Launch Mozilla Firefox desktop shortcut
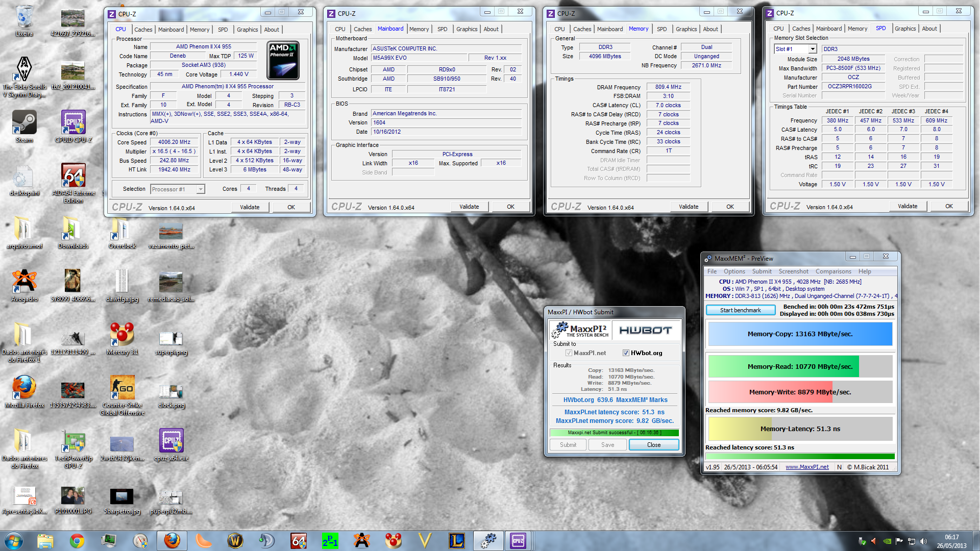This screenshot has width=980, height=551. coord(24,392)
